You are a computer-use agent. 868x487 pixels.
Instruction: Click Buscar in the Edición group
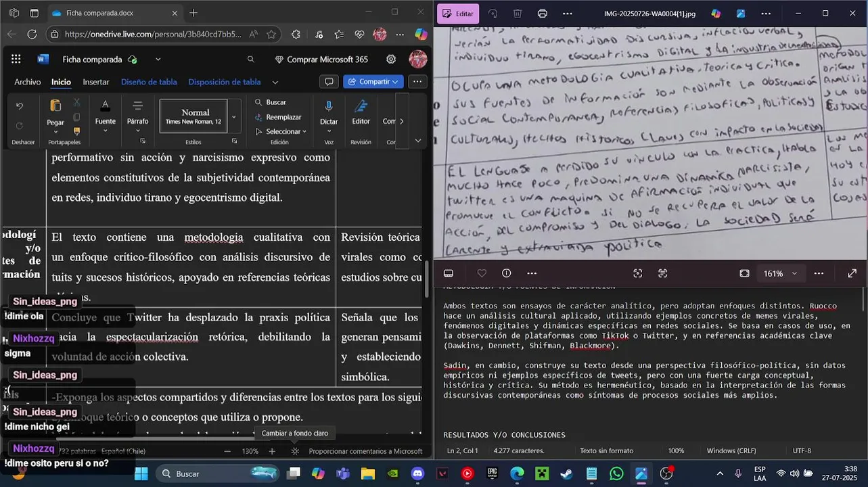[x=270, y=102]
